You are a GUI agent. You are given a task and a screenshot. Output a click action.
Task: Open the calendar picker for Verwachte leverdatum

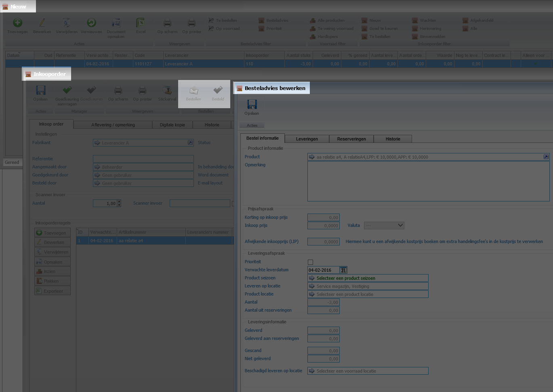[x=343, y=270]
